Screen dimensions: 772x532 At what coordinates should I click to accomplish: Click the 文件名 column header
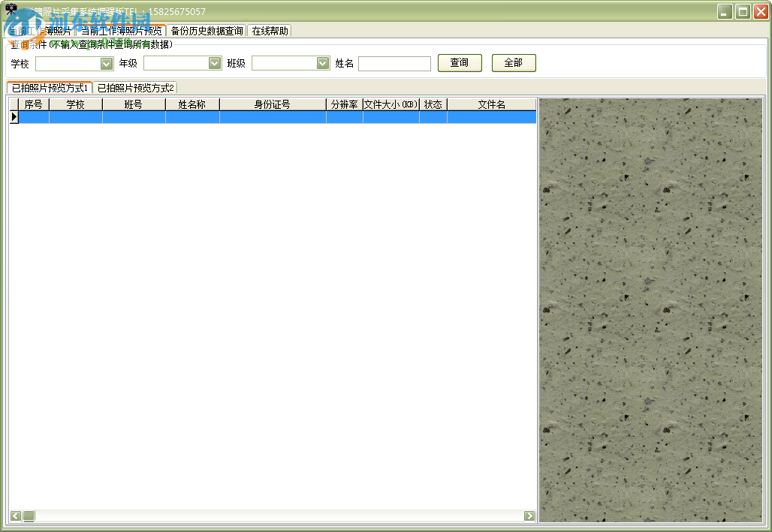(492, 104)
